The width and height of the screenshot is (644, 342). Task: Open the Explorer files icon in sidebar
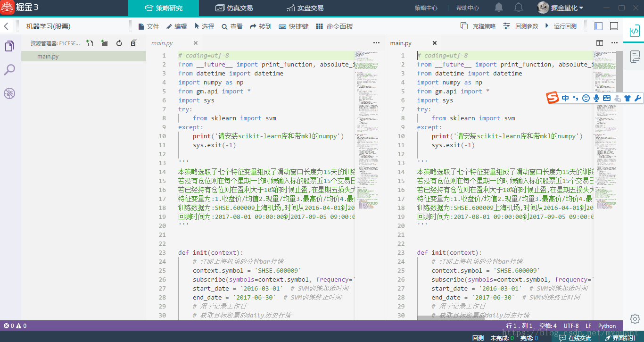(x=9, y=46)
